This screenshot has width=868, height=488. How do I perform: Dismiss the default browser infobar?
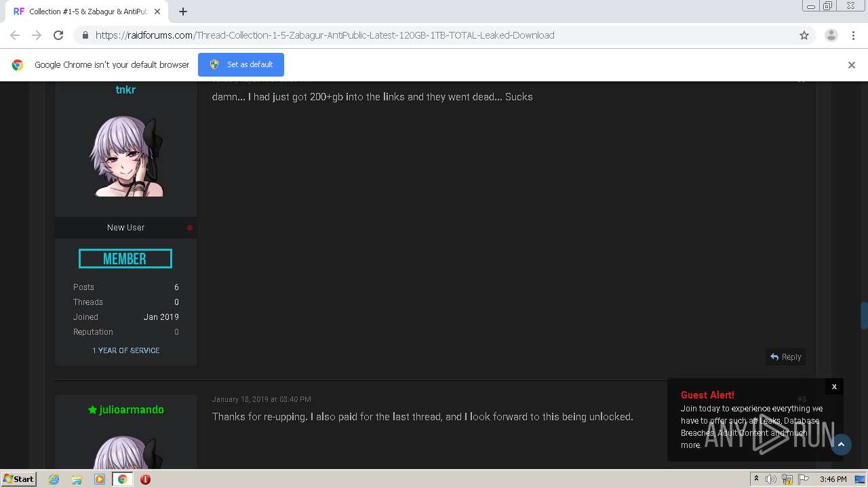click(x=852, y=65)
